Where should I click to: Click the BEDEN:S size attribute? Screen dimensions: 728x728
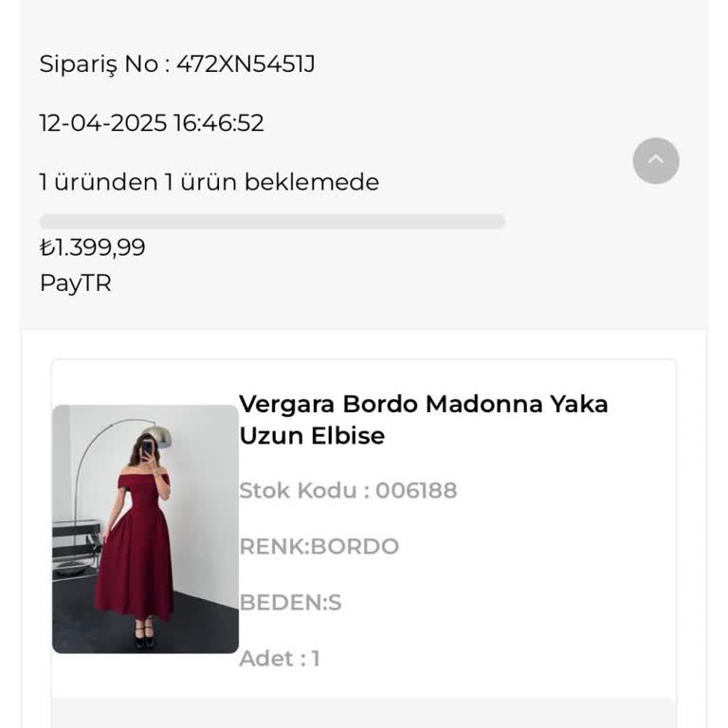point(290,602)
